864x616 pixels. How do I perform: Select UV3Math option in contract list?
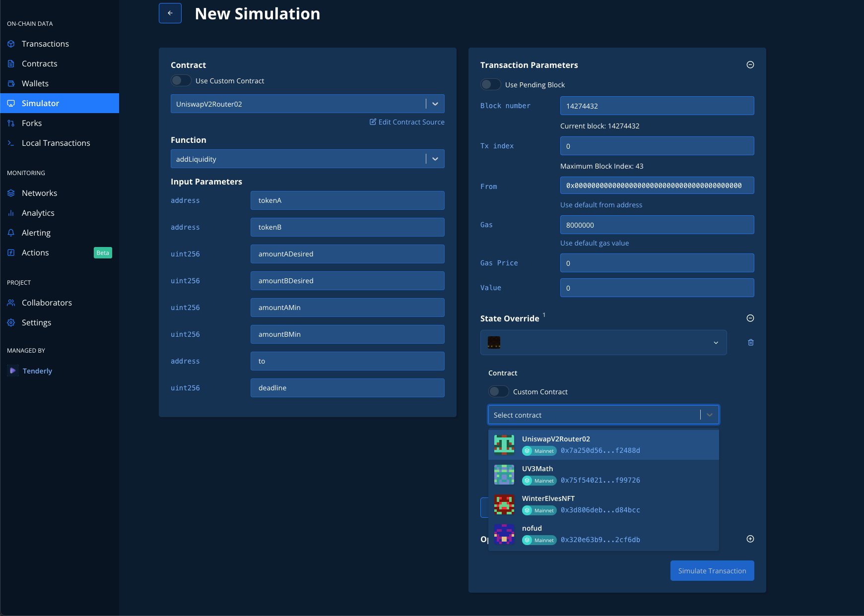603,475
